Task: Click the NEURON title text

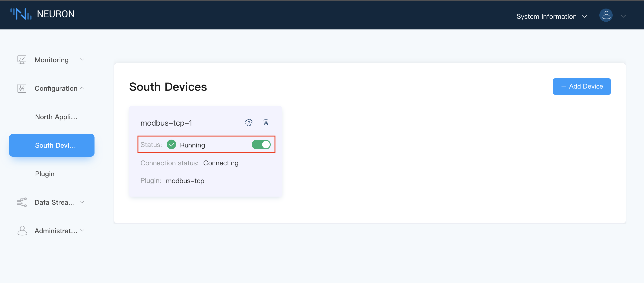Action: 56,14
